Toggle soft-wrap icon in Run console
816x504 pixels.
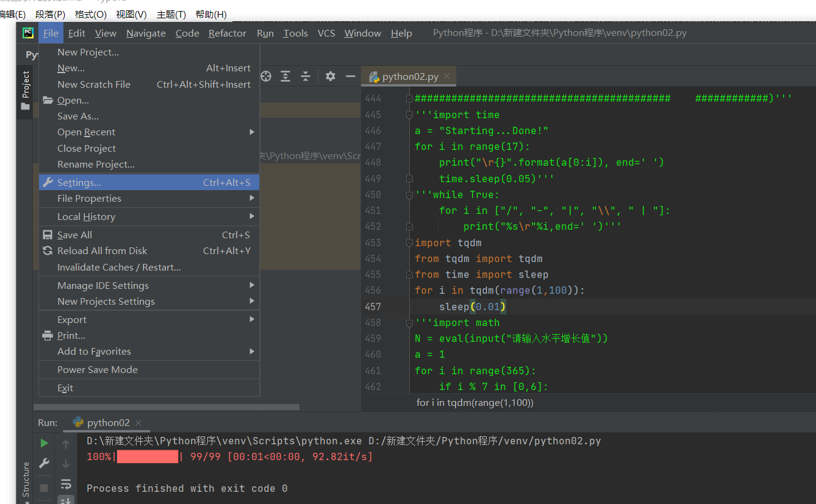(66, 484)
